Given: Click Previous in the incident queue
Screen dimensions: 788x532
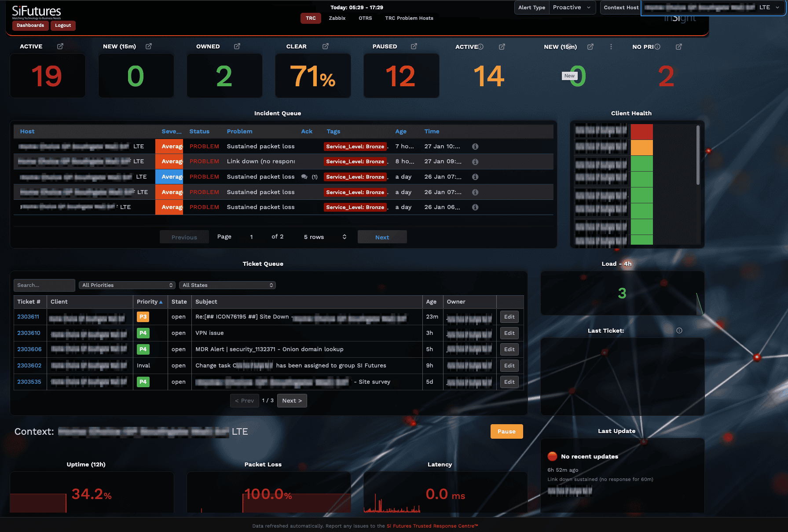Looking at the screenshot, I should pyautogui.click(x=184, y=237).
